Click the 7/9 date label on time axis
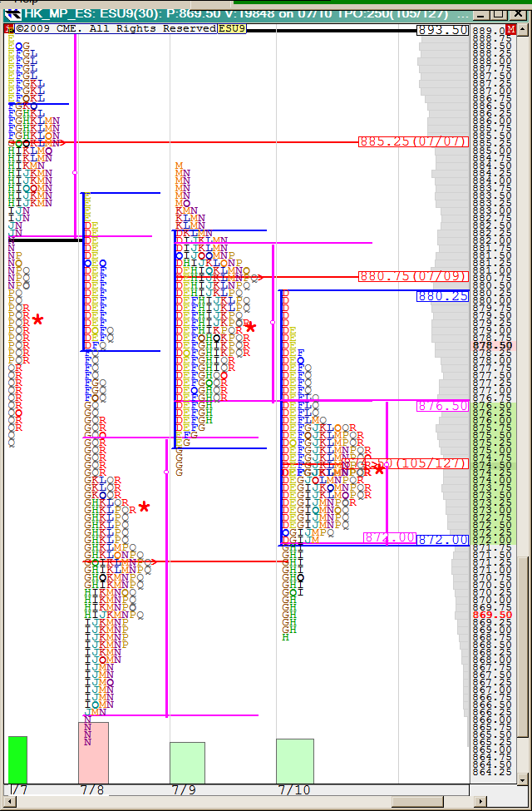Image resolution: width=532 pixels, height=811 pixels. [183, 789]
